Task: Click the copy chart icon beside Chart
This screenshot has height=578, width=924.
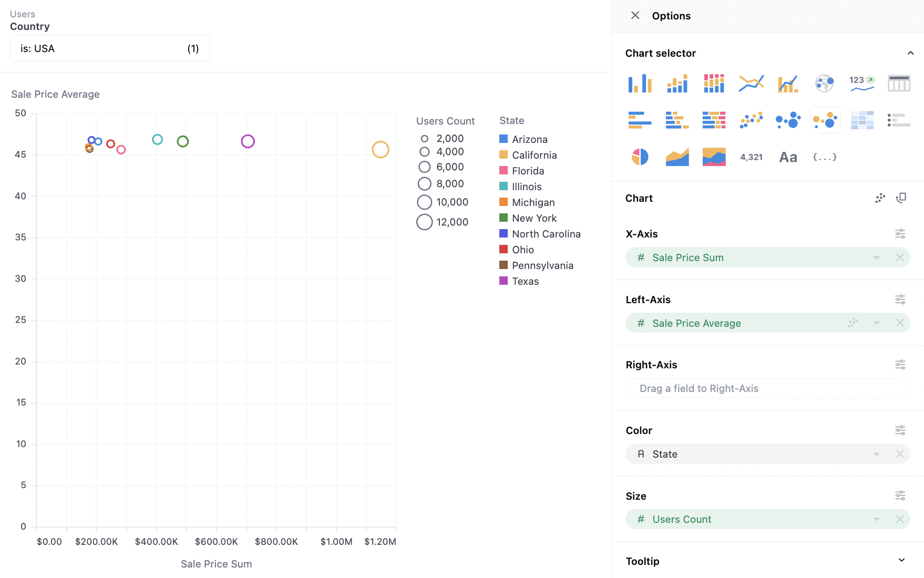Action: pyautogui.click(x=901, y=198)
